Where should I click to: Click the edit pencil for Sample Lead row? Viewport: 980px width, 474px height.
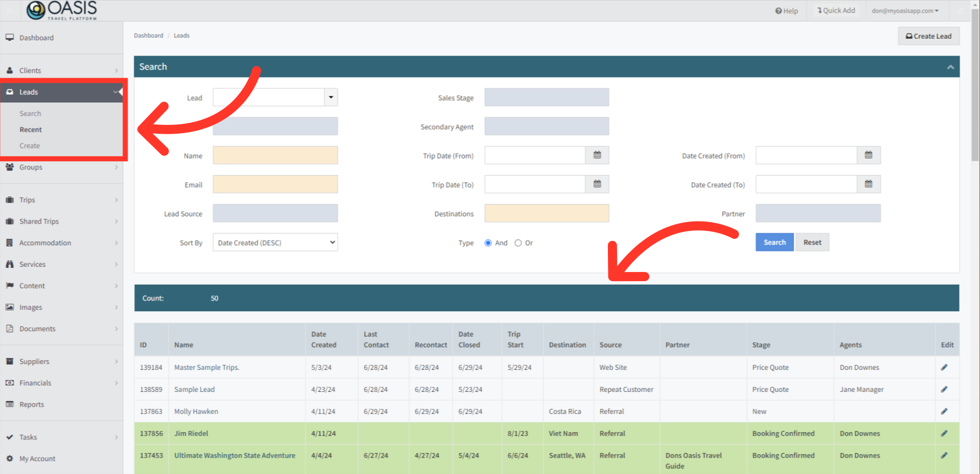point(945,389)
